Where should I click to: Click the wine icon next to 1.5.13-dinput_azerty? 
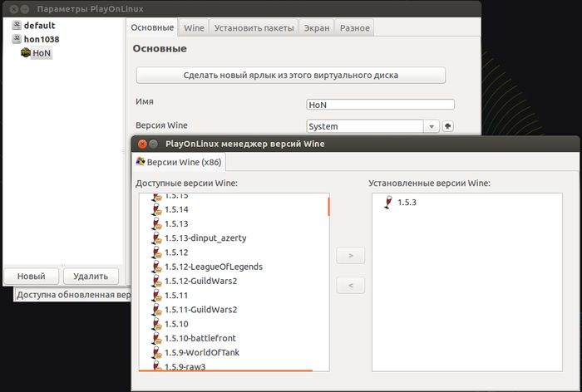click(156, 238)
